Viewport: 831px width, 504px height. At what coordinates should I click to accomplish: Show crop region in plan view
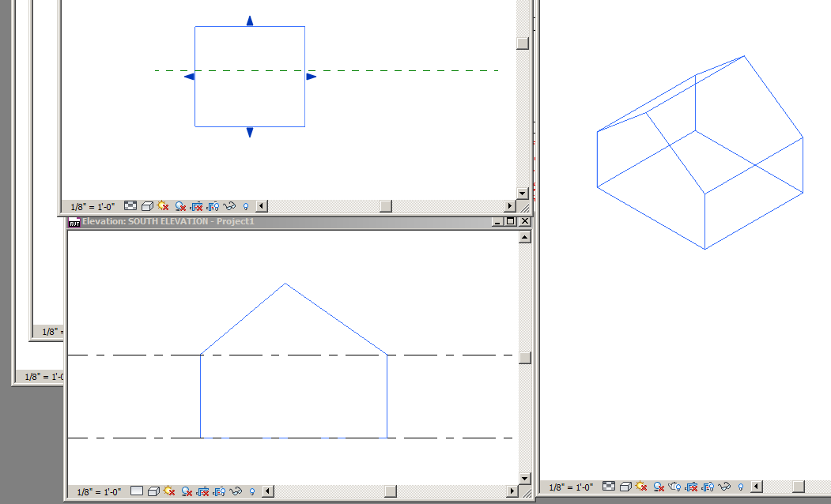(x=213, y=206)
